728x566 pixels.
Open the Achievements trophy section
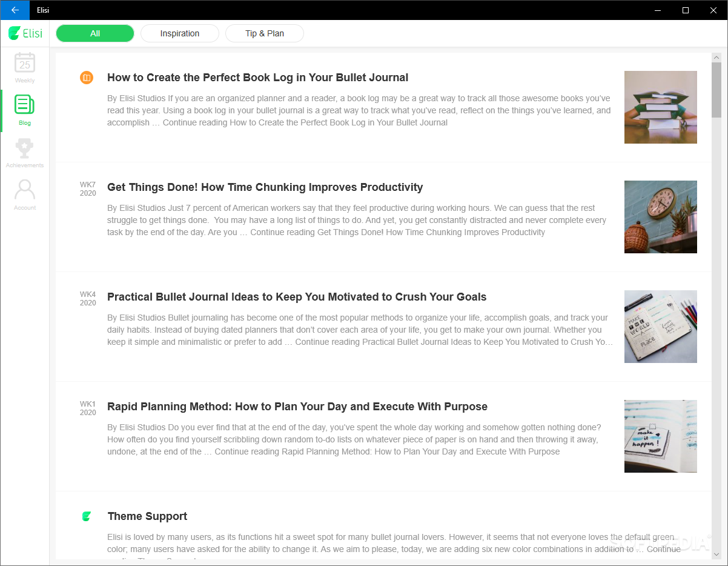[x=25, y=153]
